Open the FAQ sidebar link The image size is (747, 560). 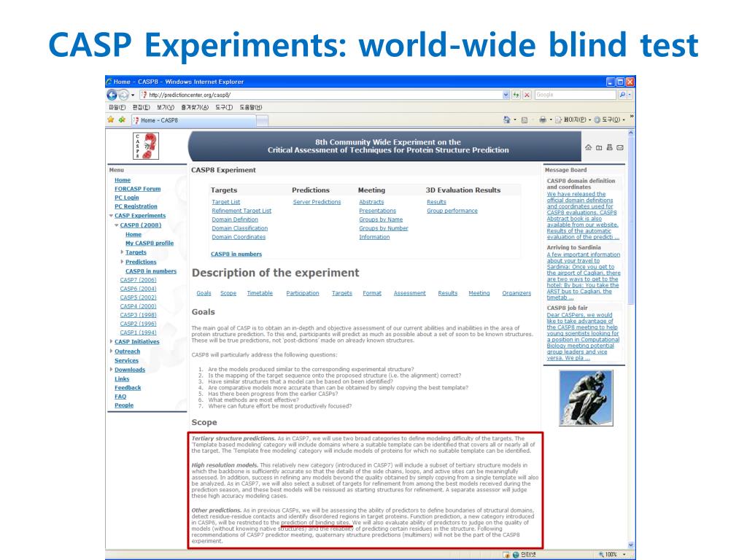120,396
